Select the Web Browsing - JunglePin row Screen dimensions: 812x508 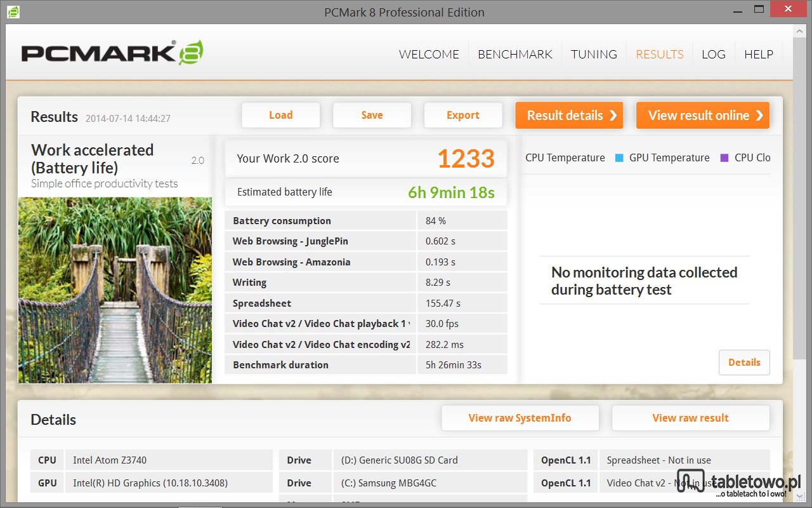point(320,241)
